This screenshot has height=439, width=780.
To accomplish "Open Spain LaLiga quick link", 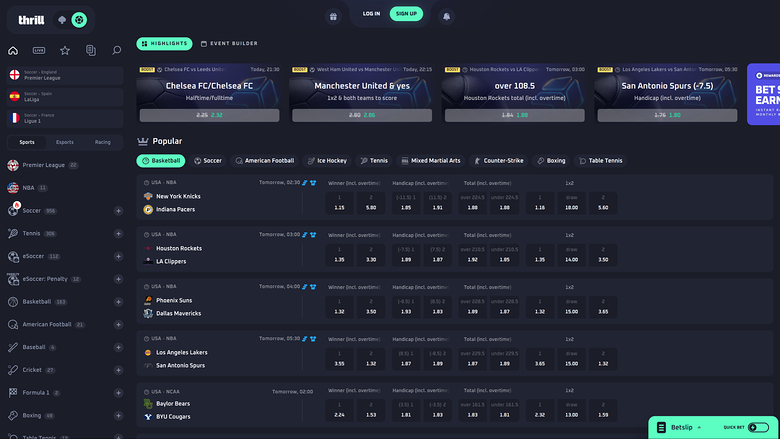I will 65,96.
